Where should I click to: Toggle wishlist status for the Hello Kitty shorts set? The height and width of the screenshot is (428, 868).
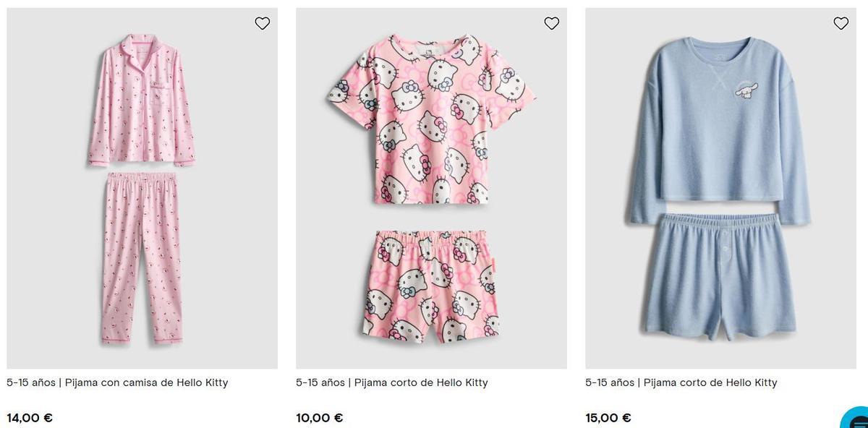[x=551, y=22]
